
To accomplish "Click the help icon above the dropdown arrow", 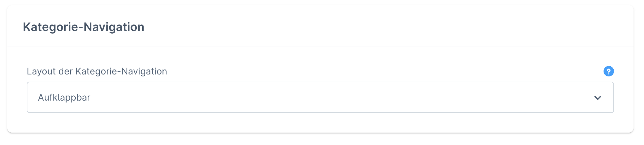I will coord(608,71).
